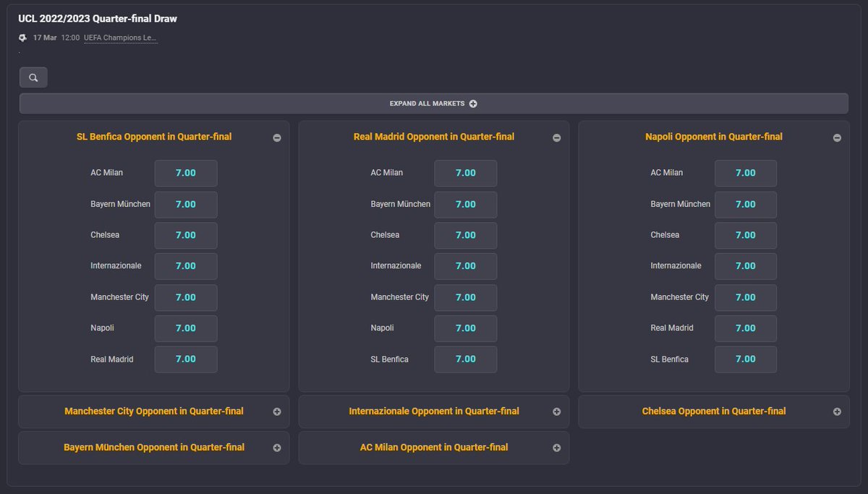This screenshot has height=494, width=868.
Task: Select Bayern München 7.00 odds for SL Benfica
Action: coord(186,204)
